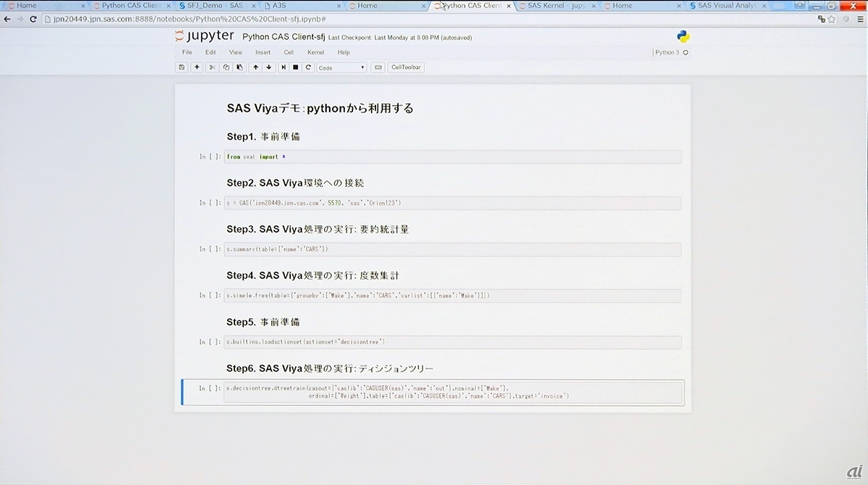Click the extension icon beside Chrome menu

tap(845, 18)
